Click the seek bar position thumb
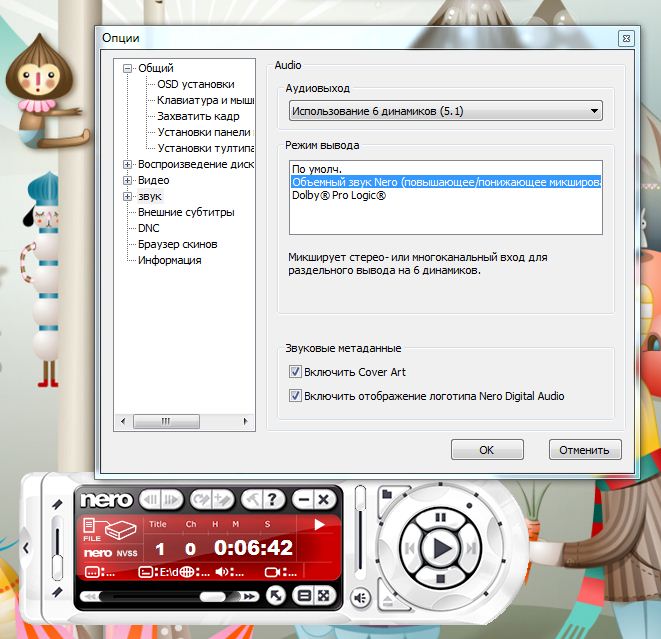This screenshot has height=639, width=661. [212, 596]
